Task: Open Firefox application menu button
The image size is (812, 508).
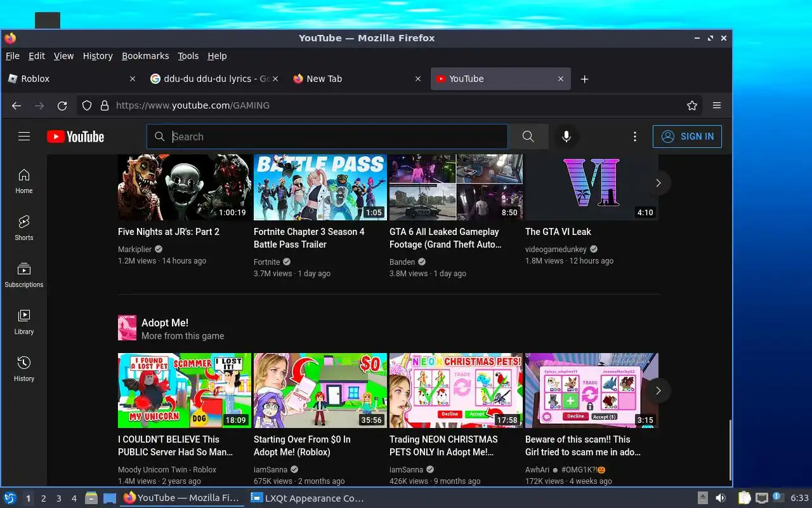Action: (x=717, y=105)
